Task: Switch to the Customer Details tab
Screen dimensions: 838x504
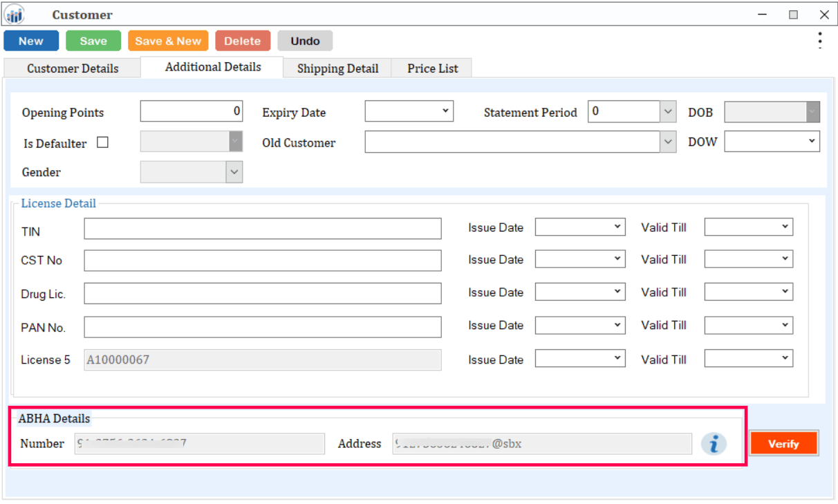Action: [73, 68]
